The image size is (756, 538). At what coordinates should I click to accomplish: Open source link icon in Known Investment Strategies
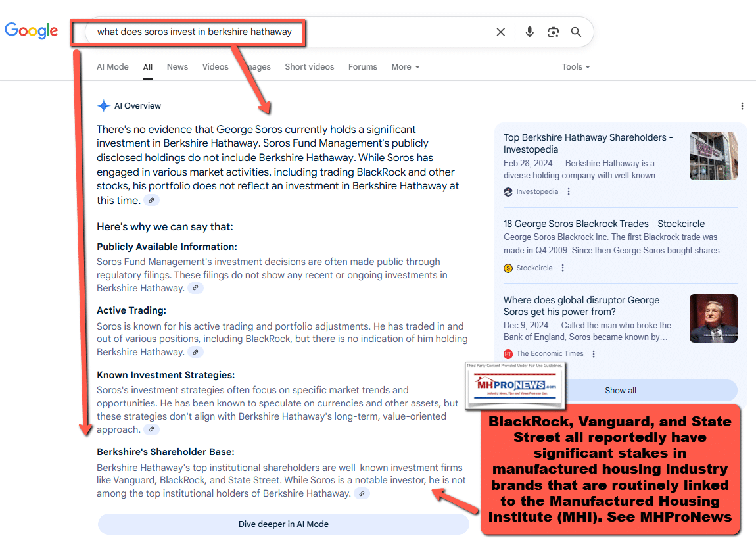point(151,429)
